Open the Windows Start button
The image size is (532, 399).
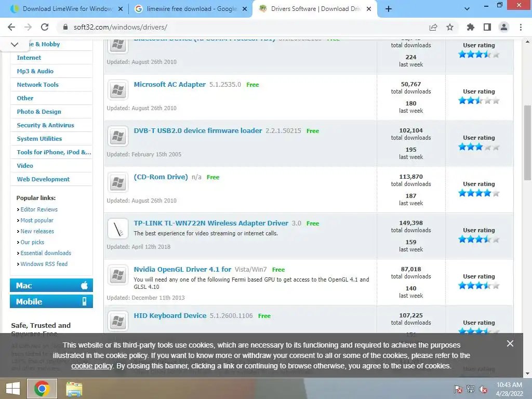pos(13,389)
